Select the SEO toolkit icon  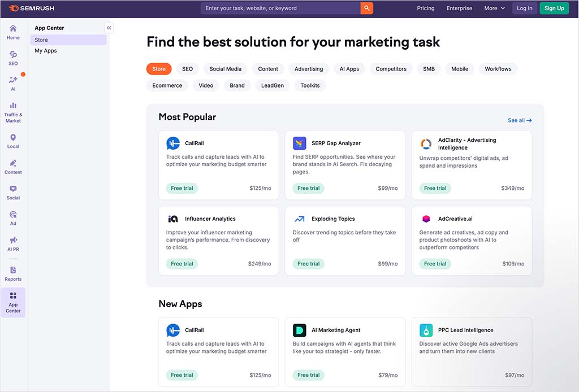click(12, 56)
